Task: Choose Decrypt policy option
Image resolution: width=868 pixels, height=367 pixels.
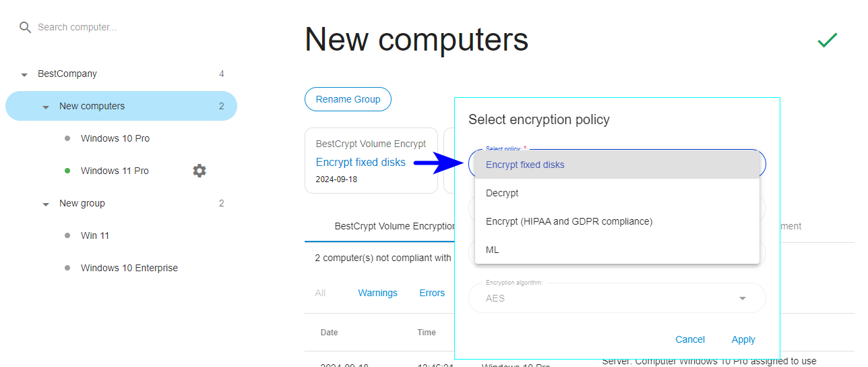Action: [617, 193]
